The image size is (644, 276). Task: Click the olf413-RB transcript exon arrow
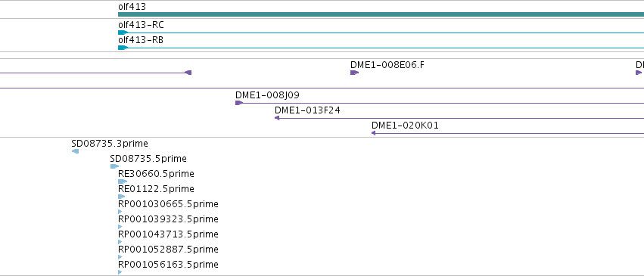click(123, 48)
